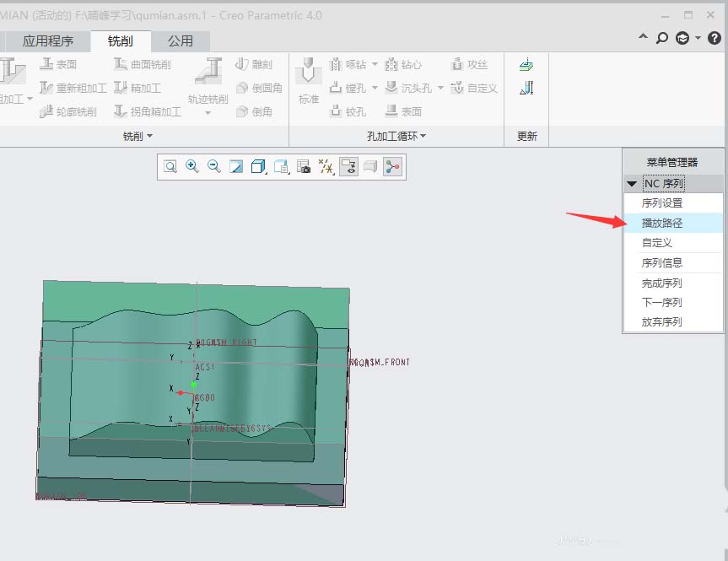The height and width of the screenshot is (561, 728).
Task: Expand the 孔加工循环 group dropdown
Action: click(396, 136)
